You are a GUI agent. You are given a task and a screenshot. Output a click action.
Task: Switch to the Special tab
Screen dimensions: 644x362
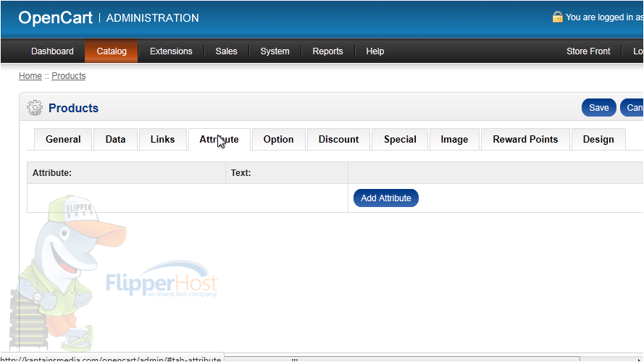click(400, 140)
